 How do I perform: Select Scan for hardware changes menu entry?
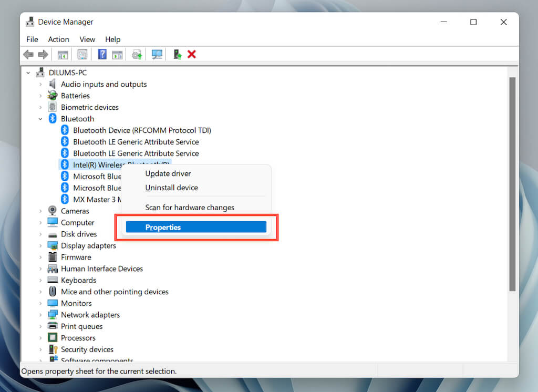point(196,208)
